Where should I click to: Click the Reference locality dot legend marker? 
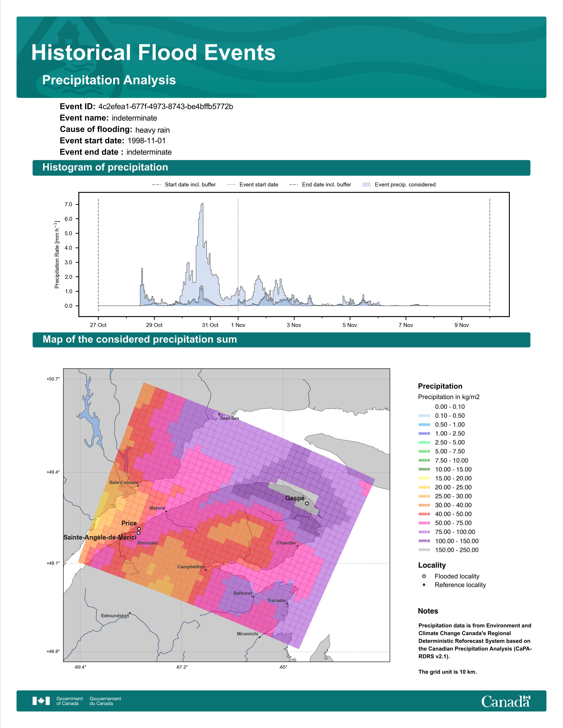tap(424, 585)
